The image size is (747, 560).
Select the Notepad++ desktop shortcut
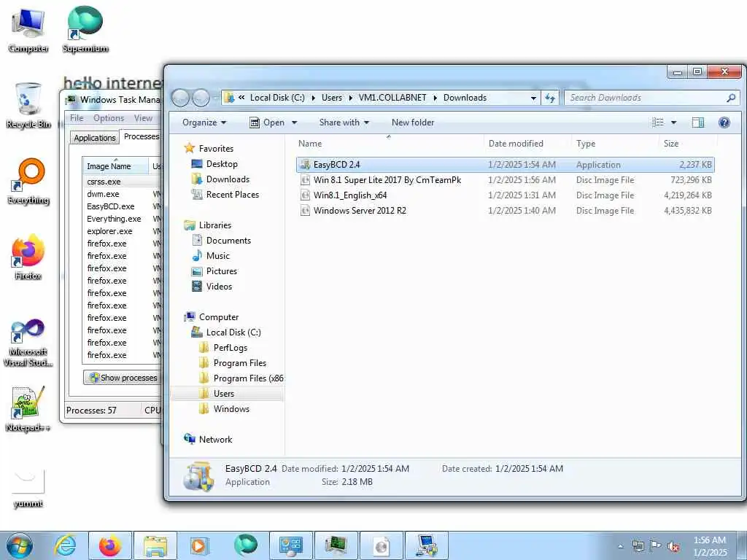28,409
